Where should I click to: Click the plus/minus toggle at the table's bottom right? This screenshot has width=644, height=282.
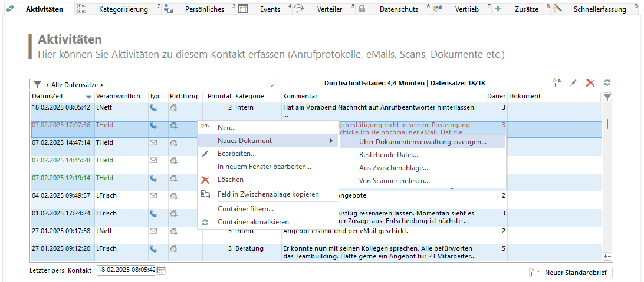point(607,256)
